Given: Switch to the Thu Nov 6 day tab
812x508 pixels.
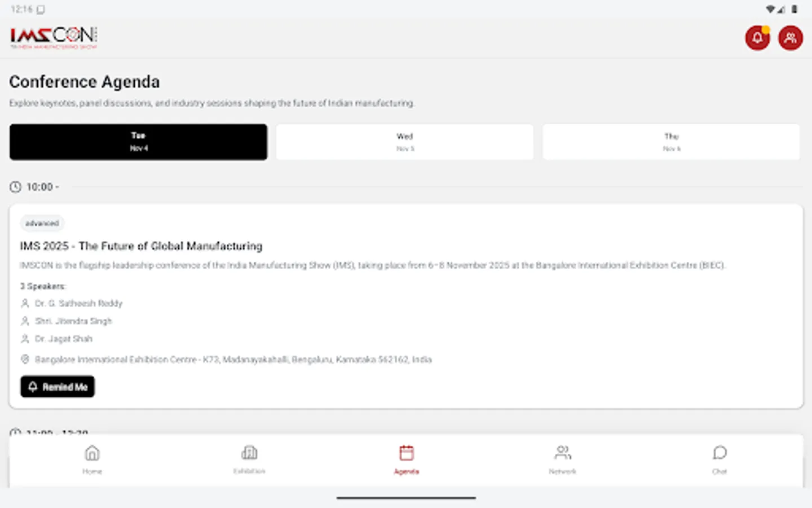Looking at the screenshot, I should (x=671, y=142).
